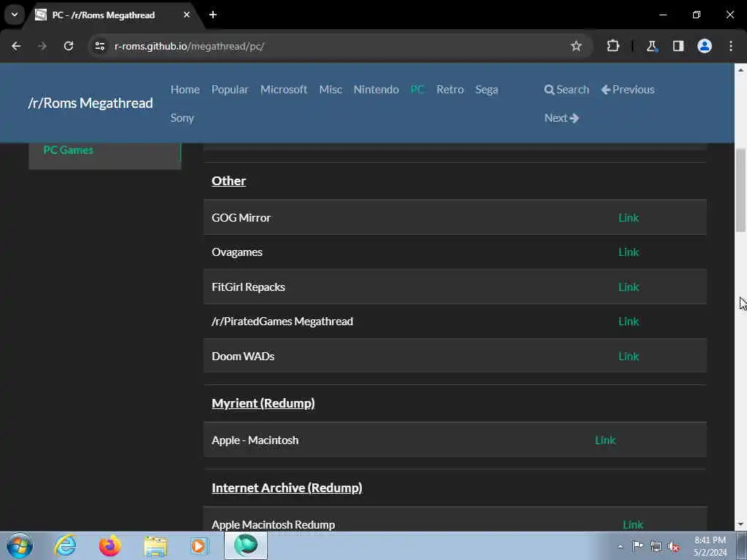Click the browser back arrow

click(16, 46)
